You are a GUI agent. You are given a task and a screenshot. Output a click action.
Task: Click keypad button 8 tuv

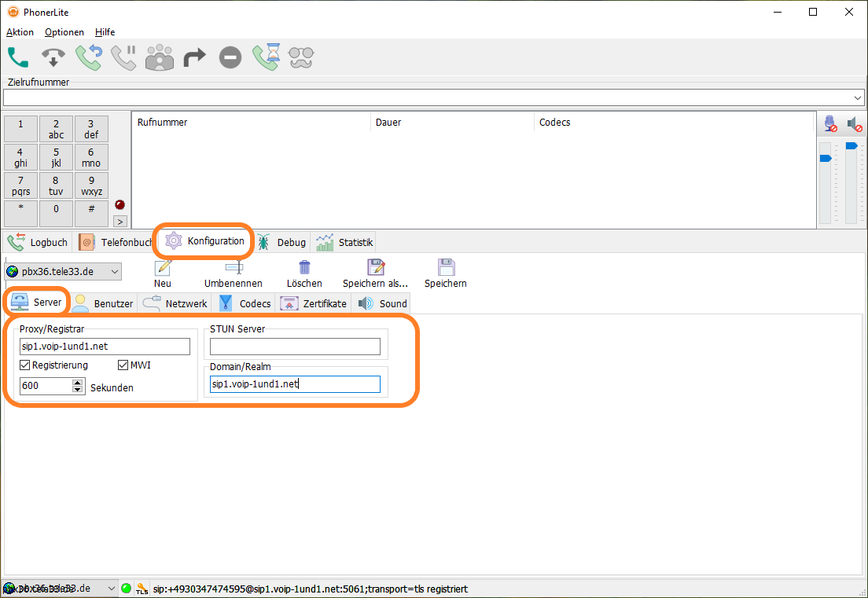click(x=56, y=185)
